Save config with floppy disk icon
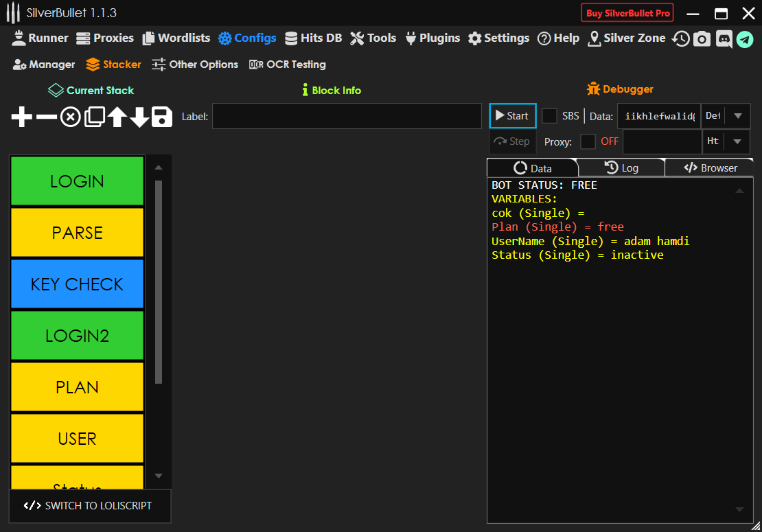762x532 pixels. point(162,117)
